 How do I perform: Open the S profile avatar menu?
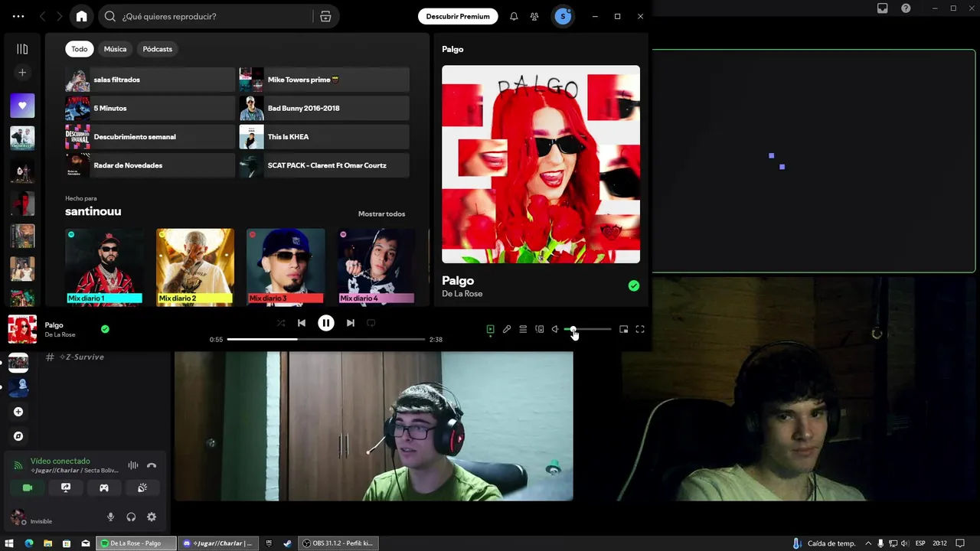[563, 16]
